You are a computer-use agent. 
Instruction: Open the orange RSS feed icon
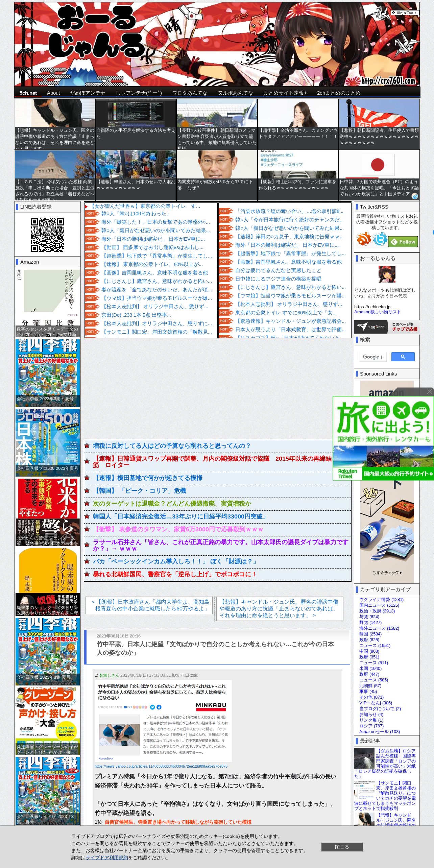(x=364, y=239)
